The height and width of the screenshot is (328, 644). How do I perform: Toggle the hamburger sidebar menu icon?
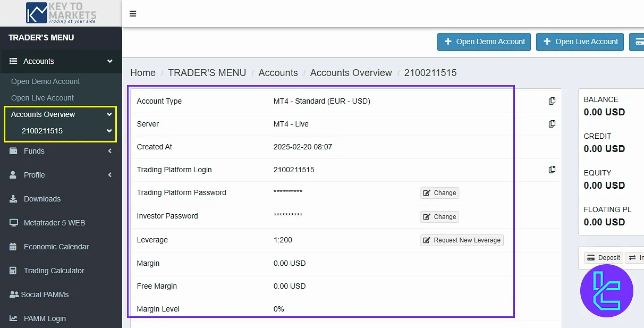point(133,14)
